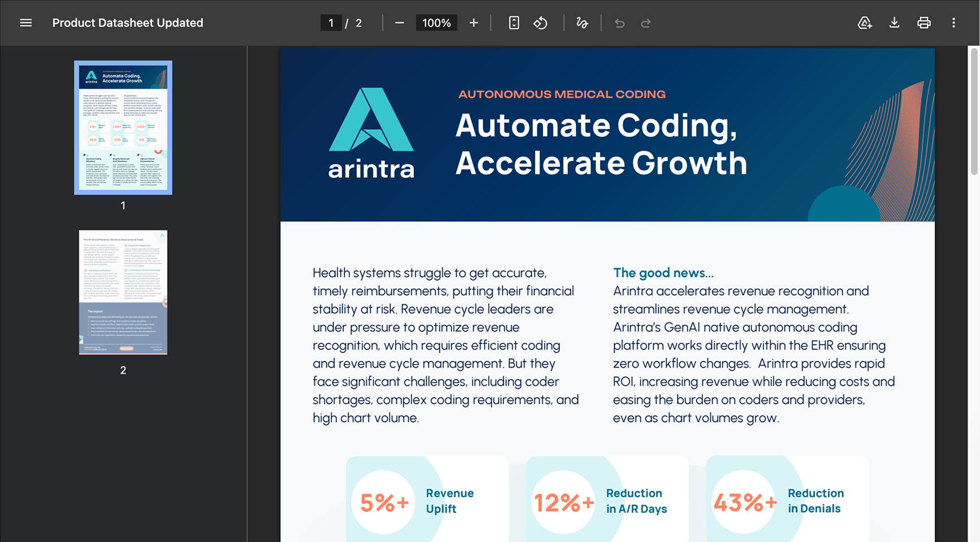Click the total page count '2'
The height and width of the screenshot is (542, 980).
click(x=358, y=23)
